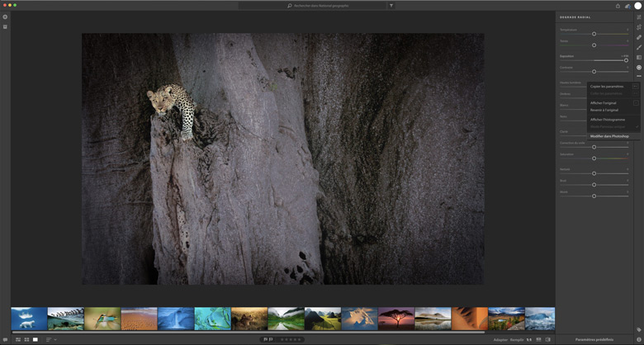Switch to single photo detail view
The height and width of the screenshot is (345, 644).
pos(35,339)
